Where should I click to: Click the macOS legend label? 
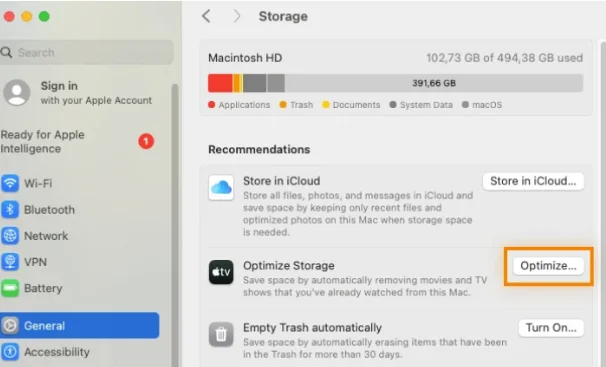point(487,105)
